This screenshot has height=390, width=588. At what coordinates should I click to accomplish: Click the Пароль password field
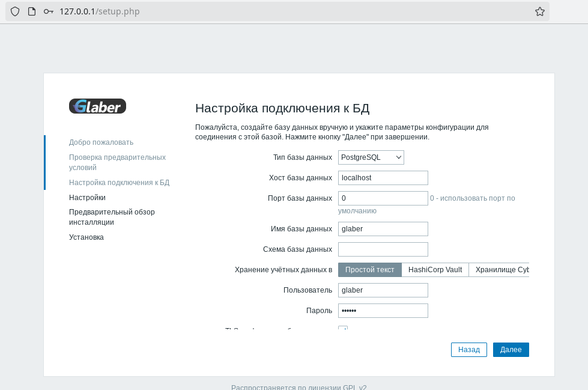pos(383,311)
